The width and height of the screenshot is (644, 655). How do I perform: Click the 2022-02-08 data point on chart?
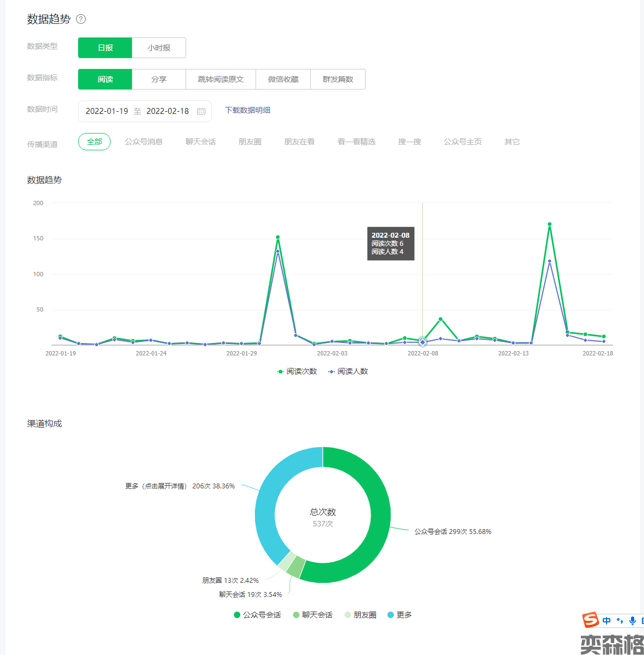(423, 342)
